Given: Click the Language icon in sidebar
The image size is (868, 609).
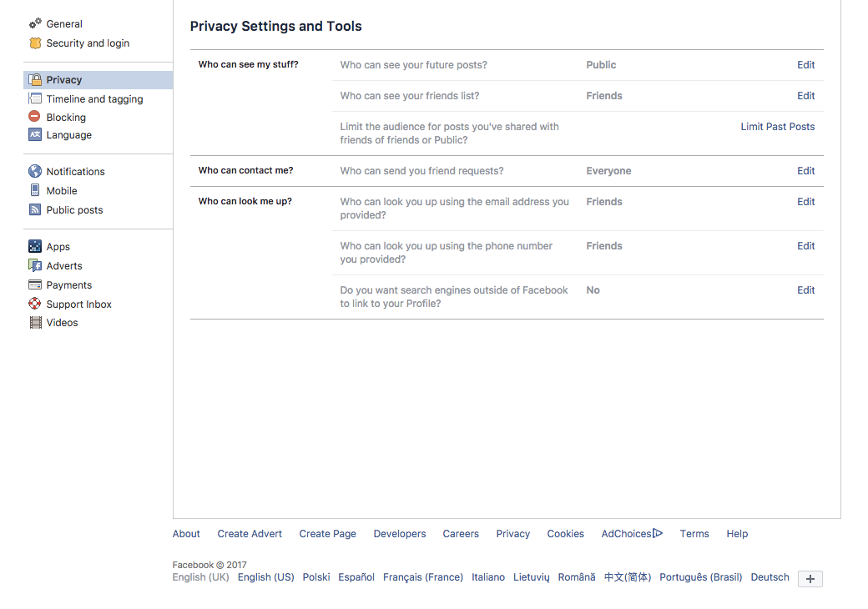Looking at the screenshot, I should coord(35,134).
